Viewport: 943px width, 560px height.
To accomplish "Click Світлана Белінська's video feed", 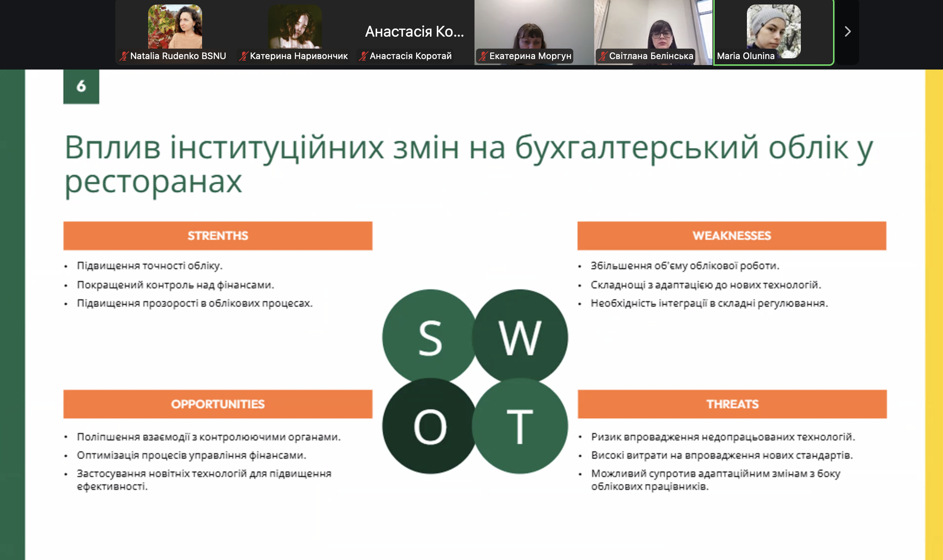I will coord(653,27).
